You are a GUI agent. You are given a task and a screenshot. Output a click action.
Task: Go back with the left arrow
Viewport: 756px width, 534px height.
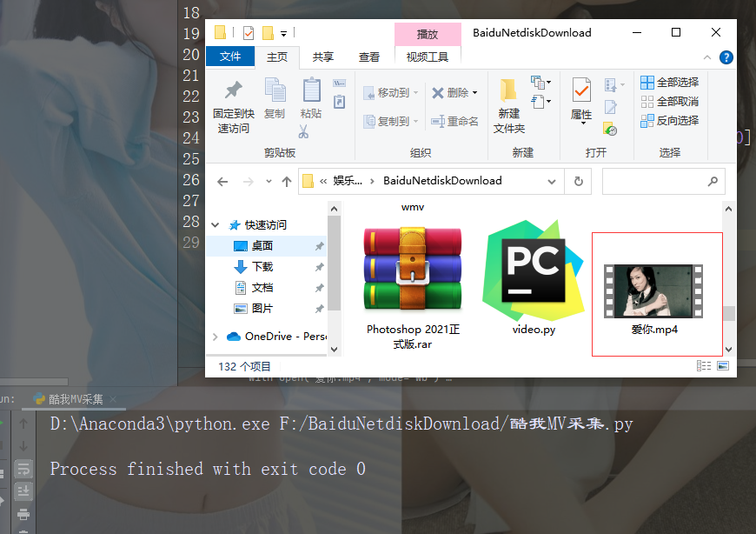coord(222,182)
